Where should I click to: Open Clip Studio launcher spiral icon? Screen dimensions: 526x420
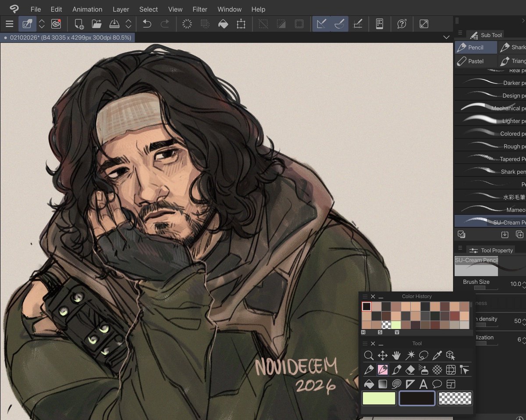click(56, 24)
